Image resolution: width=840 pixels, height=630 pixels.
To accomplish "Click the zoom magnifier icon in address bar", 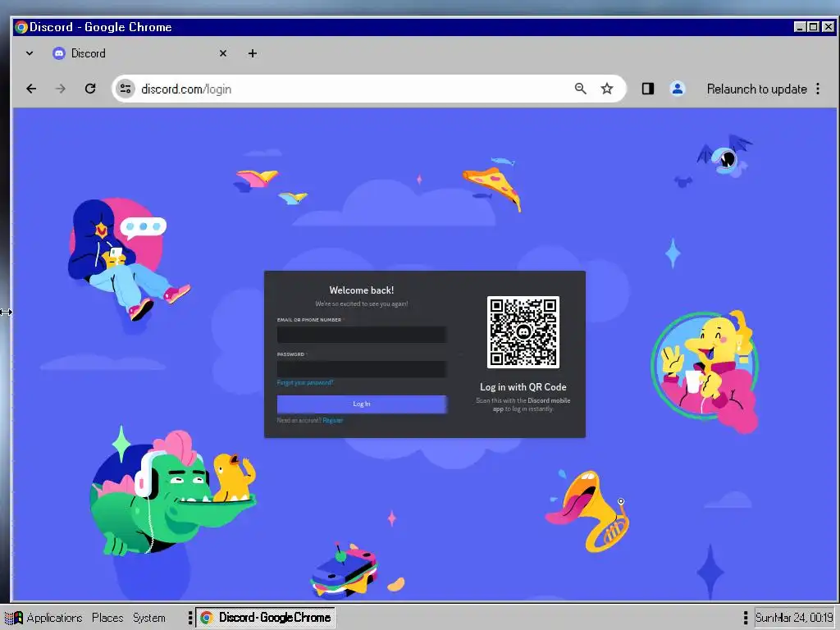I will [580, 89].
